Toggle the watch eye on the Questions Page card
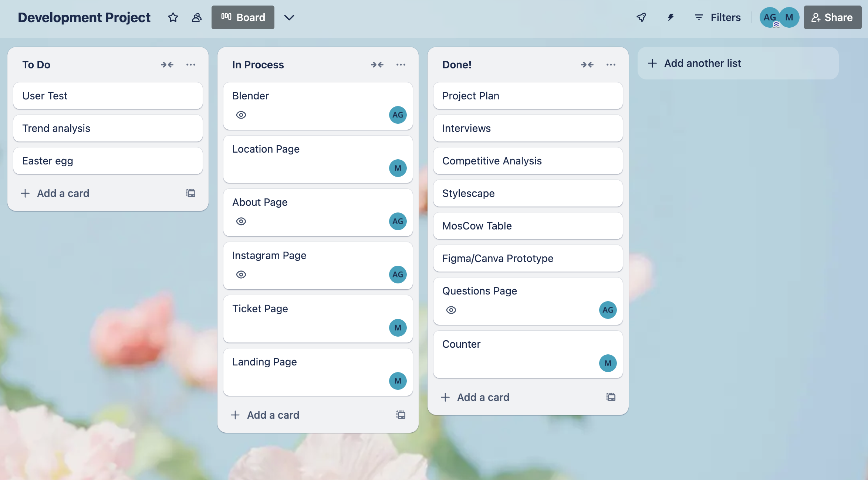This screenshot has width=868, height=480. point(451,310)
